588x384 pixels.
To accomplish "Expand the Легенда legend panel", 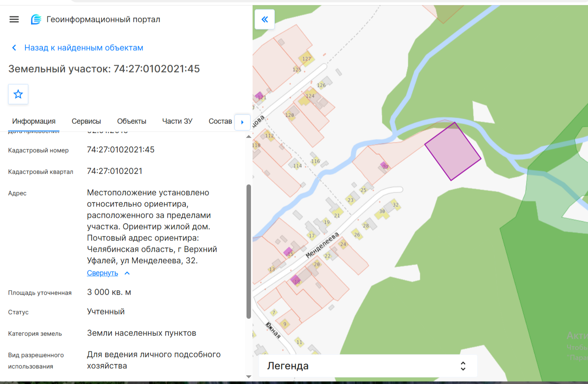I will [368, 366].
